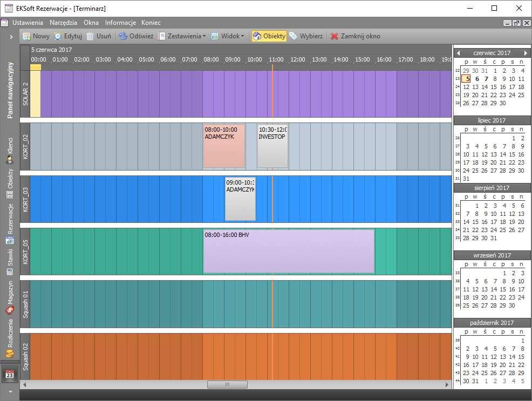Click Zamknij okno button
This screenshot has height=401, width=532.
(x=355, y=36)
